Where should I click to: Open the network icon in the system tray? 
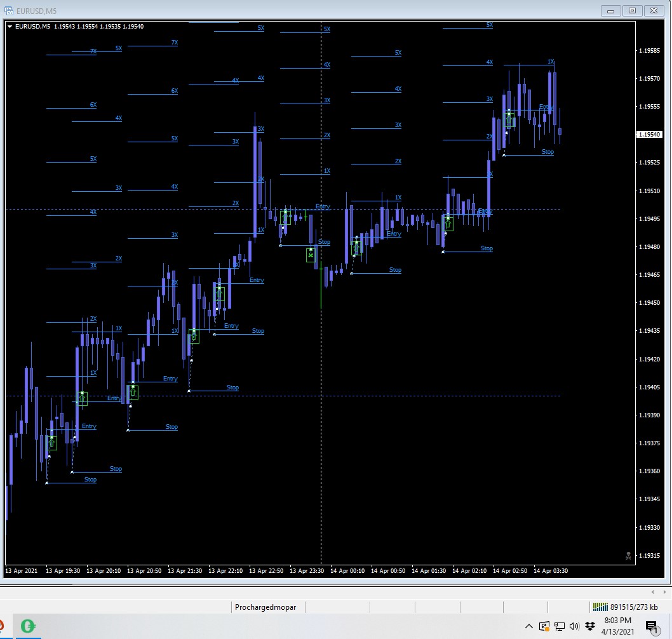pyautogui.click(x=560, y=626)
